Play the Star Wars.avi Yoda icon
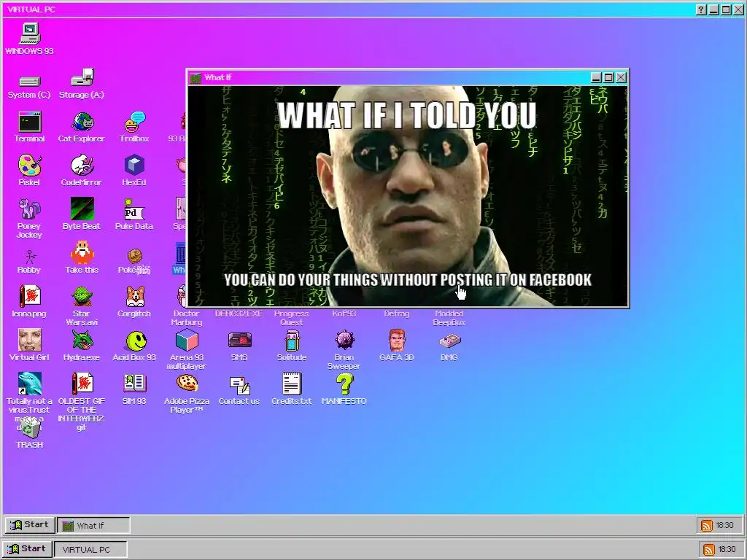The height and width of the screenshot is (560, 747). coord(82,296)
